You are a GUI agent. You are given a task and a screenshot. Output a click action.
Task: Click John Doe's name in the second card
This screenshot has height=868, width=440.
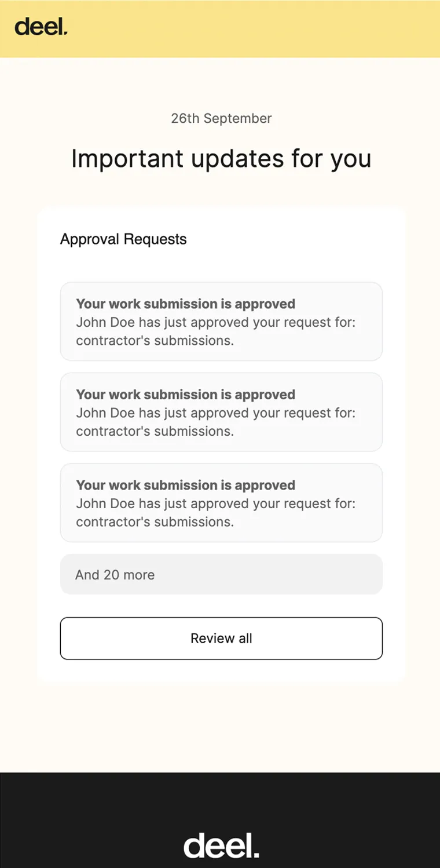(101, 413)
